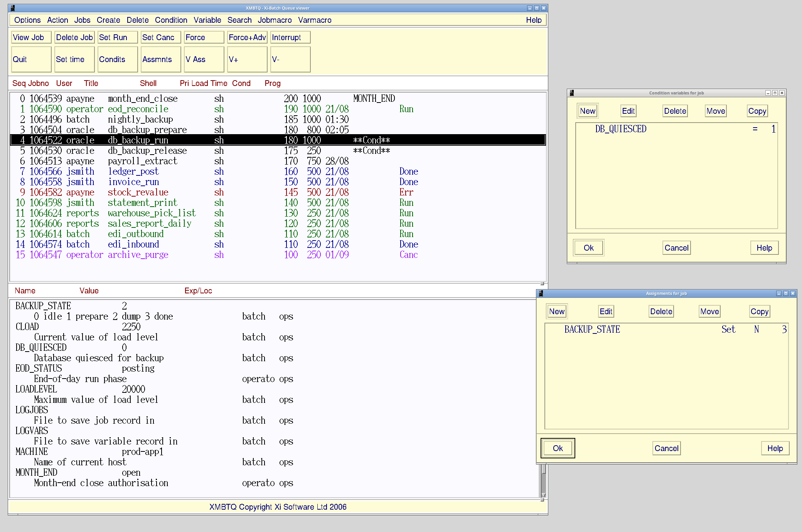Image resolution: width=802 pixels, height=532 pixels.
Task: Open the Jobs menu
Action: click(82, 20)
